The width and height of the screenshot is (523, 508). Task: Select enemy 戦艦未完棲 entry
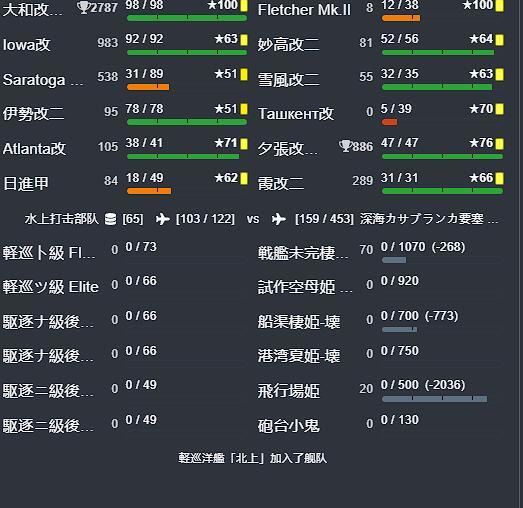click(x=380, y=253)
